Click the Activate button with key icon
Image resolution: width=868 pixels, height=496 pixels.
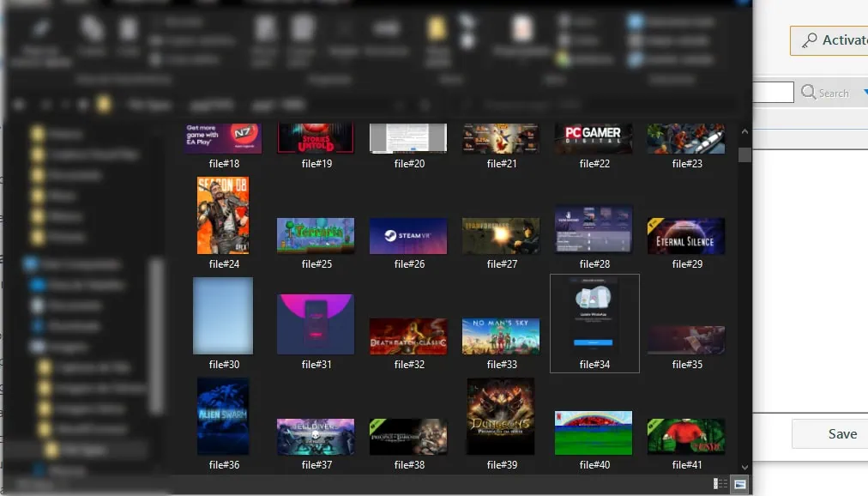point(829,40)
